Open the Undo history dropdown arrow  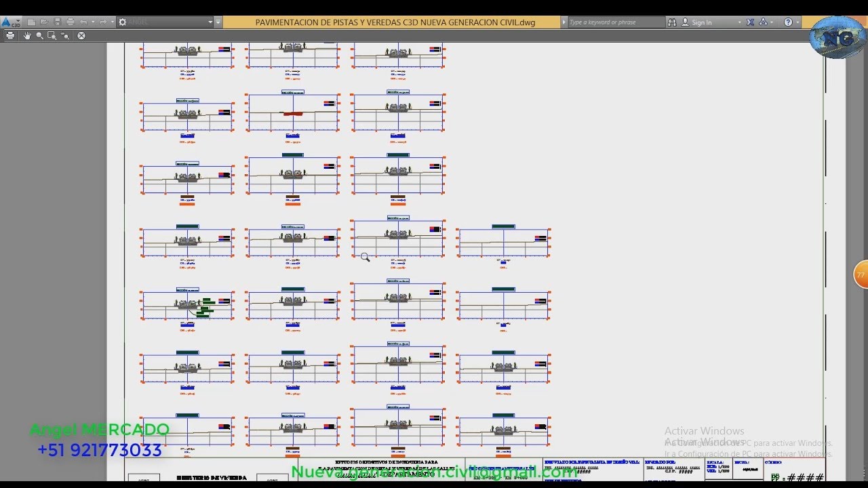[93, 22]
